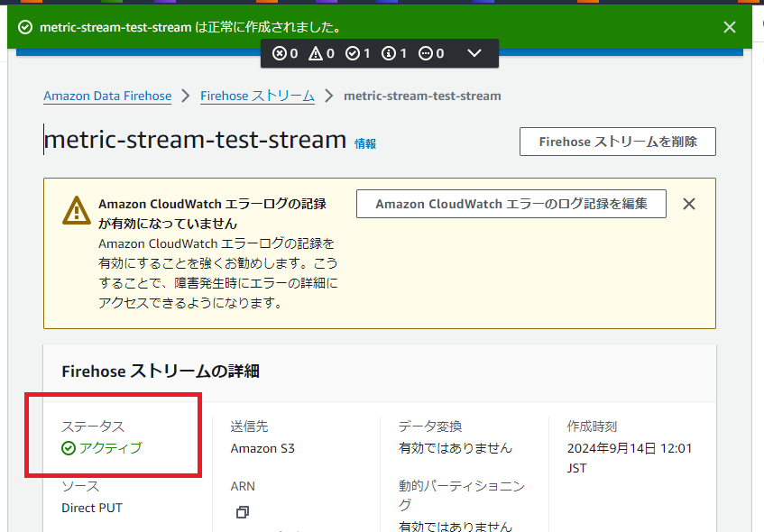Click the yellow warning triangle icon
Viewport: 764px width, 532px height.
click(77, 210)
